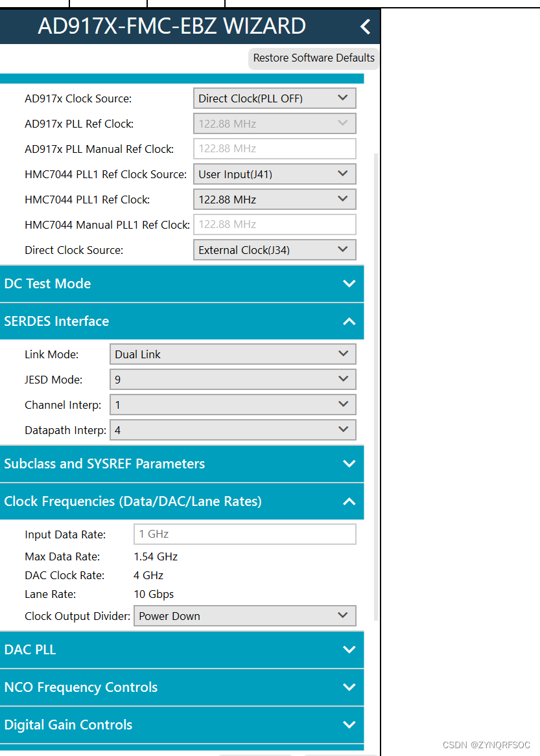This screenshot has width=540, height=756.
Task: Collapse the wizard panel with the back arrow
Action: point(366,27)
